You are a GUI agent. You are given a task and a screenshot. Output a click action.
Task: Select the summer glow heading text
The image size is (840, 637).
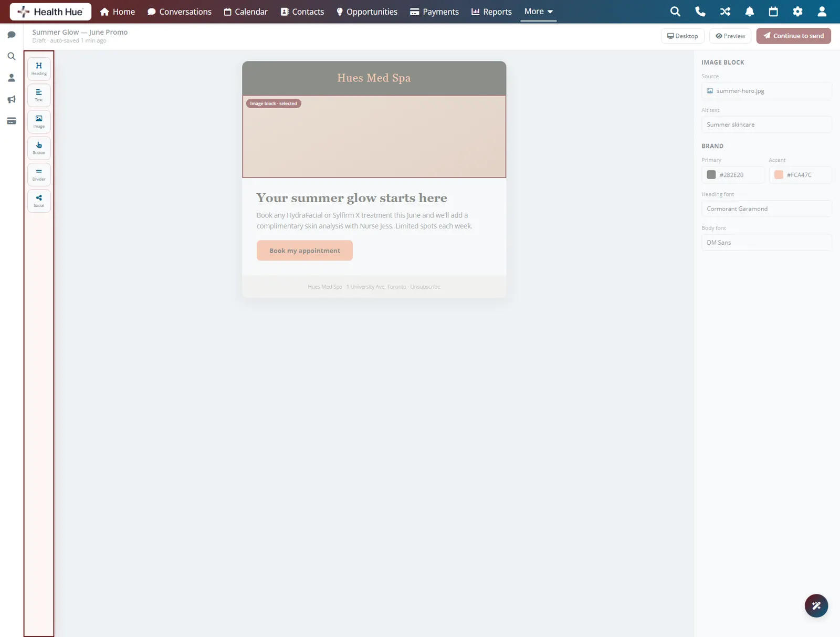(352, 198)
